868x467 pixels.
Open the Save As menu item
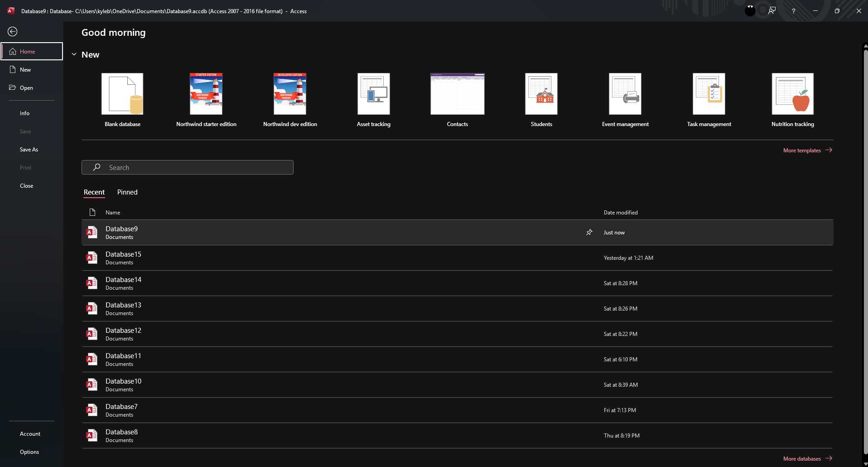(x=29, y=150)
